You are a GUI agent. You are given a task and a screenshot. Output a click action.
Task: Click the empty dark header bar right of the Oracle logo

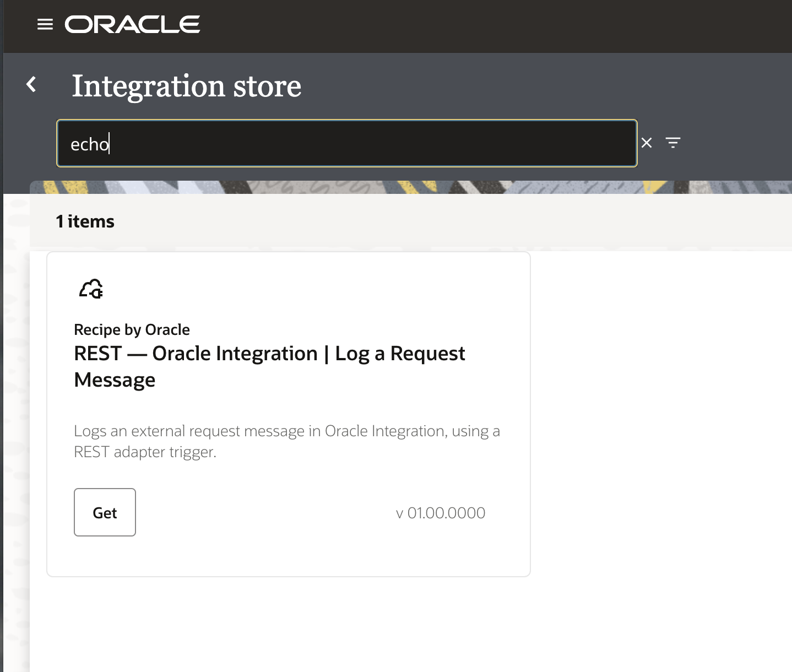click(496, 25)
